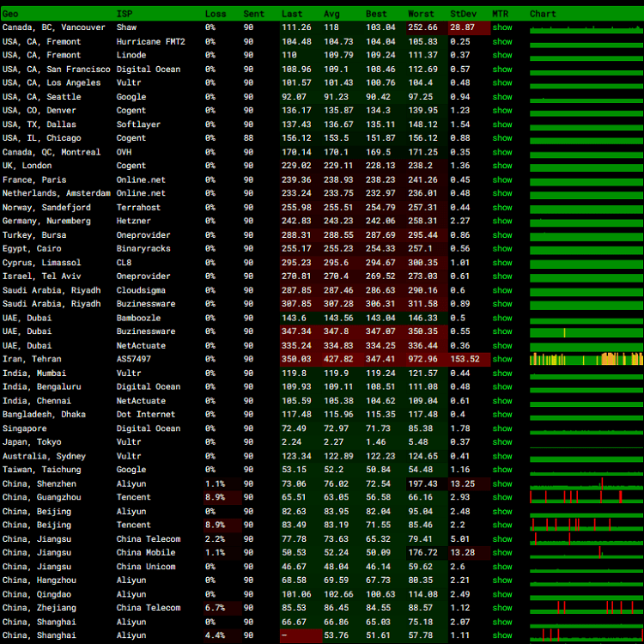Open show link for Israel Tel Aviv

(x=502, y=276)
